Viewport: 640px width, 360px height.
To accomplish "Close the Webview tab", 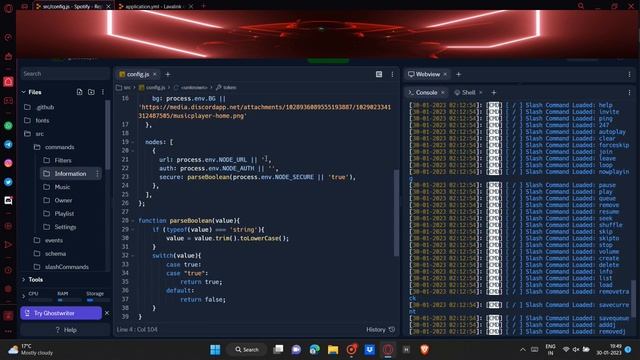I will click(445, 74).
